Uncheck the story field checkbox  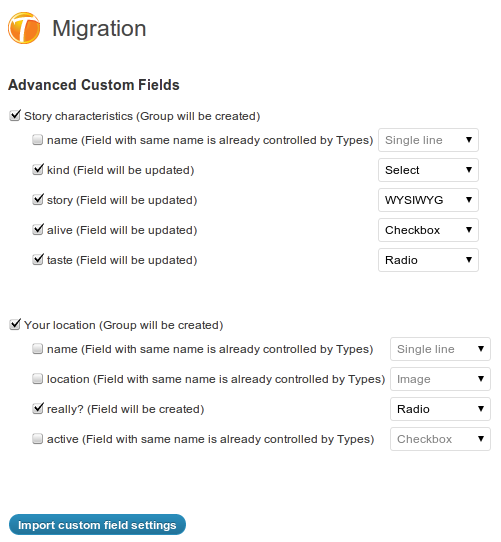[x=37, y=200]
